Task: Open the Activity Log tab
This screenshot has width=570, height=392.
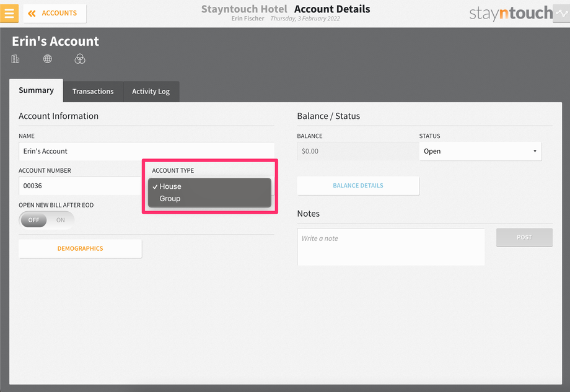Action: pos(151,92)
